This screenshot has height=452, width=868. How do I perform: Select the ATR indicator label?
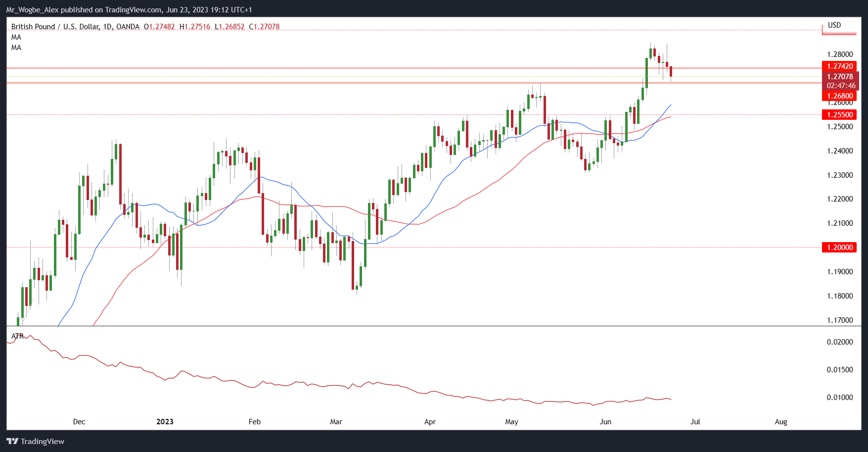17,336
